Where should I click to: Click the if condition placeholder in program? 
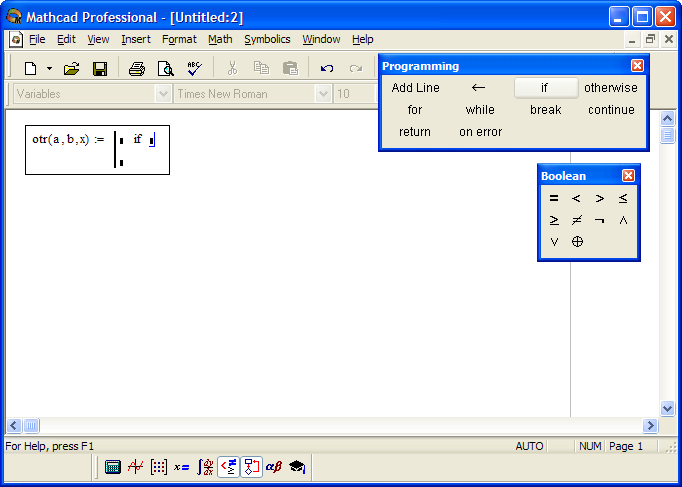click(152, 141)
